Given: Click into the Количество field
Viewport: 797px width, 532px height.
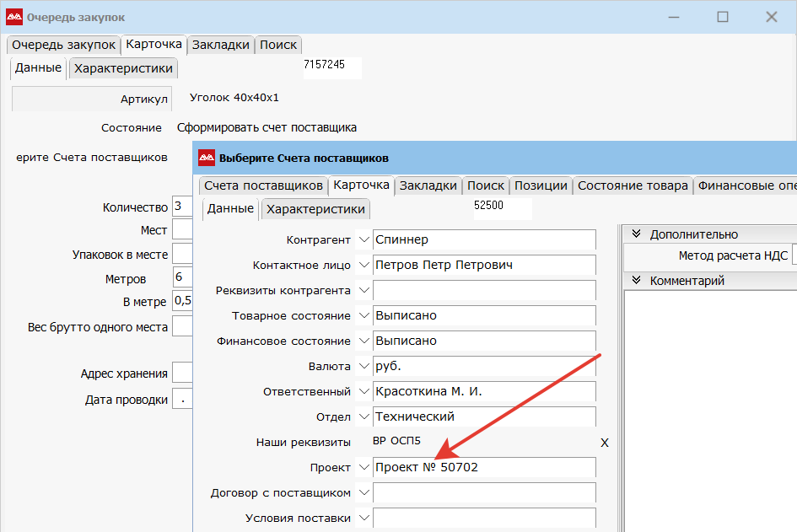Looking at the screenshot, I should 181,207.
